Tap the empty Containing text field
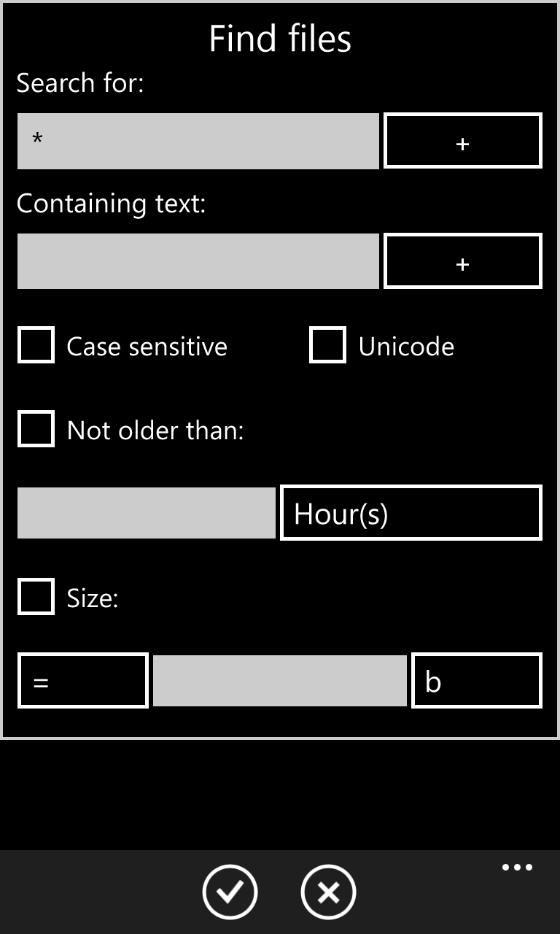The height and width of the screenshot is (934, 560). [x=198, y=261]
